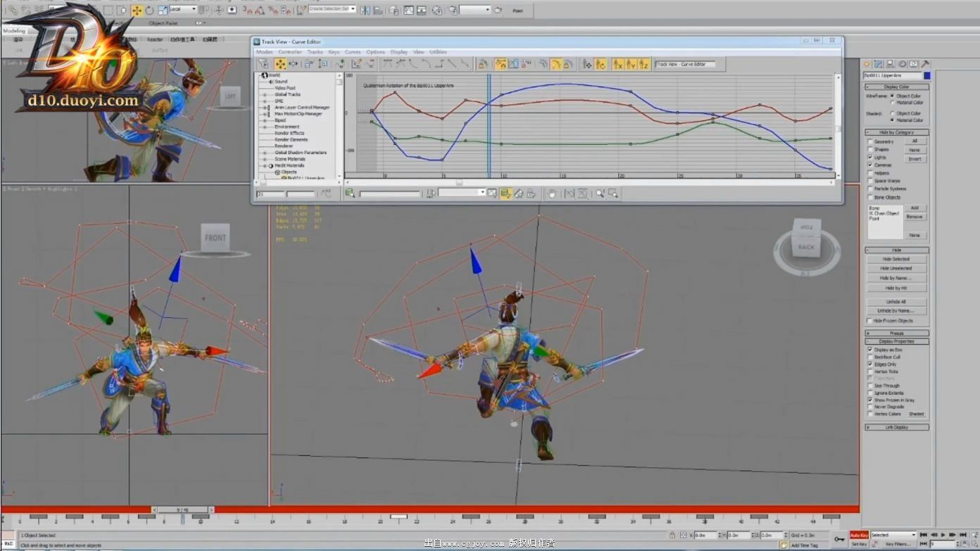Collapse the Display Color rollout
This screenshot has width=980, height=551.
click(896, 87)
